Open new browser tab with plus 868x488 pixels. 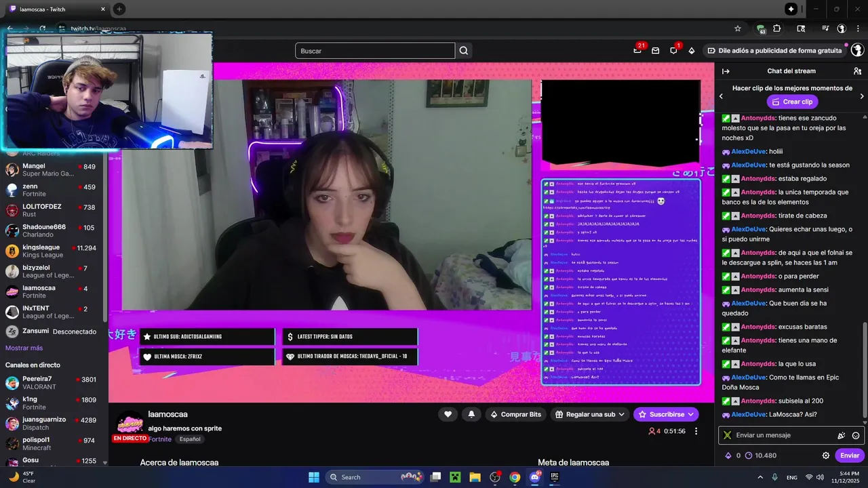pos(119,9)
